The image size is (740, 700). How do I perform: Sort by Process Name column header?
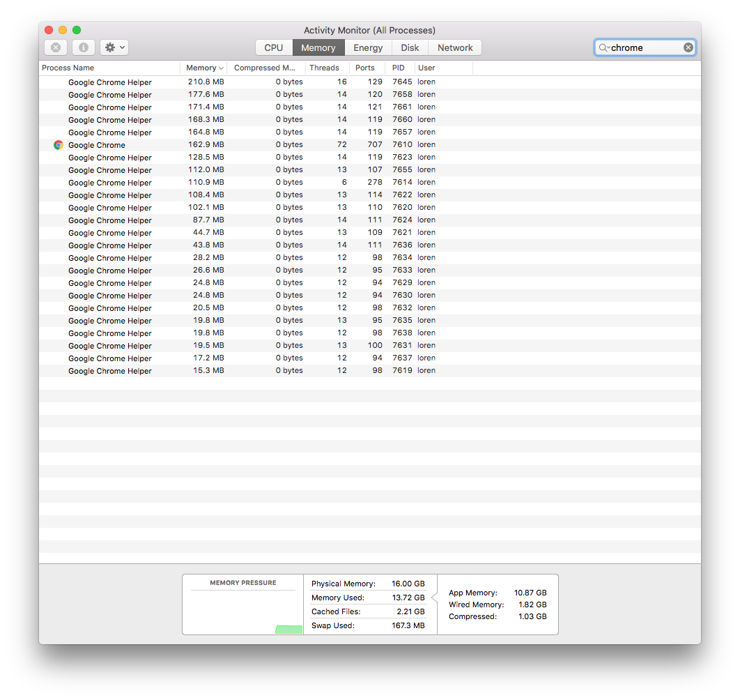[x=110, y=68]
